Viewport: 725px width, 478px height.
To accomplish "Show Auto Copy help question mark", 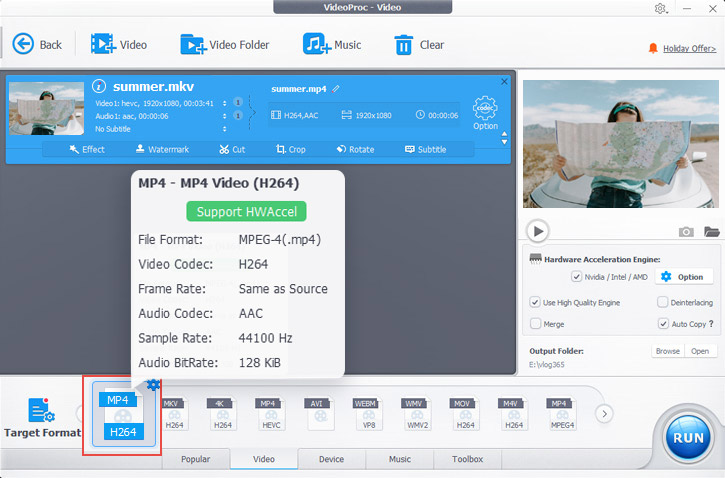I will pyautogui.click(x=711, y=324).
